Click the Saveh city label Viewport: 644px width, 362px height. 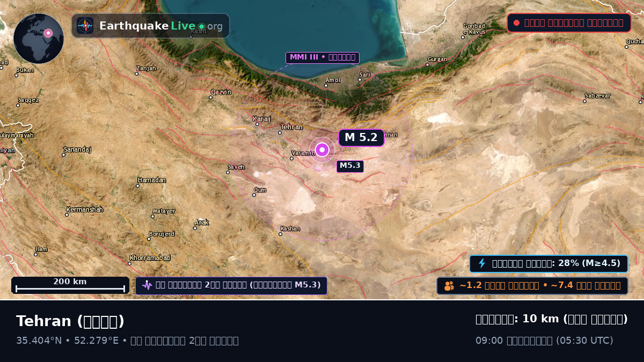236,167
